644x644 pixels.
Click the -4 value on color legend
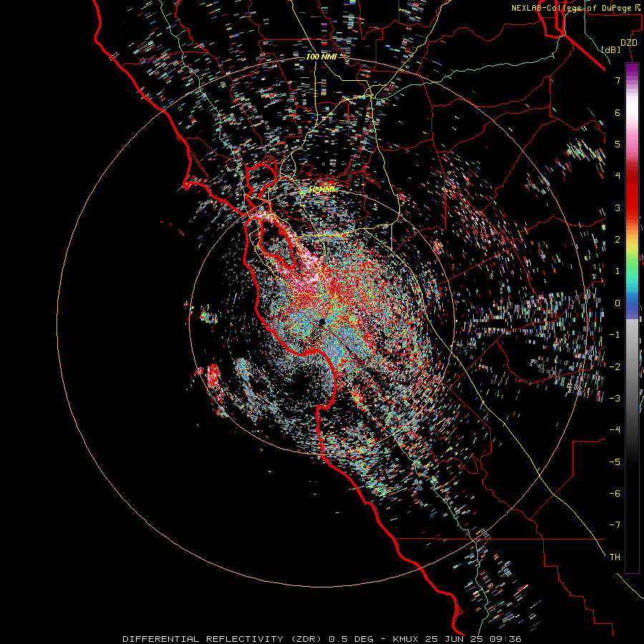pyautogui.click(x=615, y=429)
